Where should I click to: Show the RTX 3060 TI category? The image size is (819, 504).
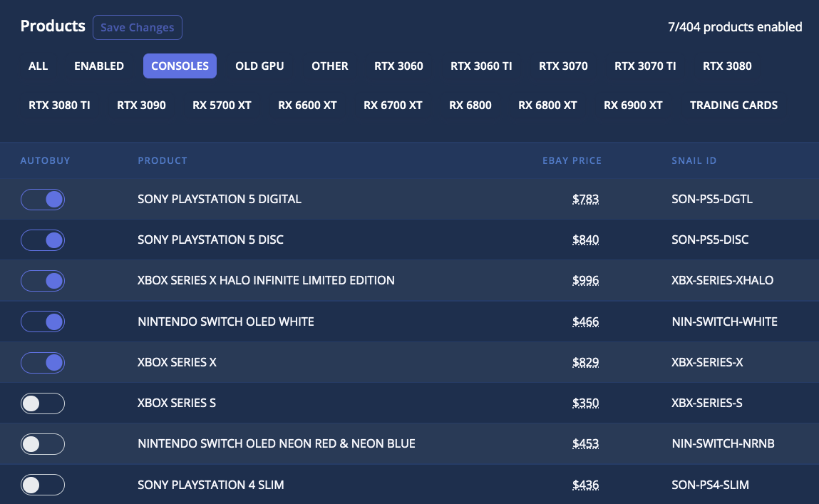pyautogui.click(x=481, y=66)
